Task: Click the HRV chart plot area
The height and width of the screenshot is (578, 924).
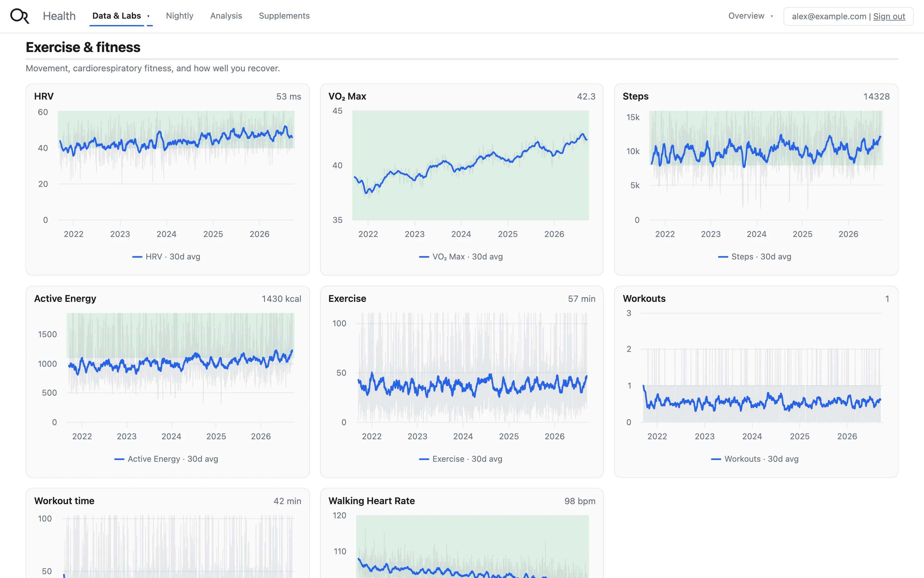Action: pyautogui.click(x=176, y=165)
